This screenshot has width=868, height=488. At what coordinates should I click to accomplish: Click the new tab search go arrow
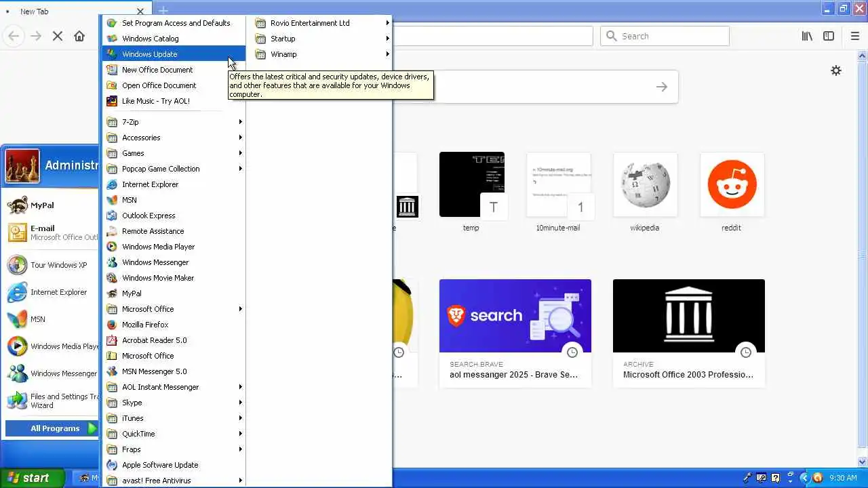(x=662, y=87)
